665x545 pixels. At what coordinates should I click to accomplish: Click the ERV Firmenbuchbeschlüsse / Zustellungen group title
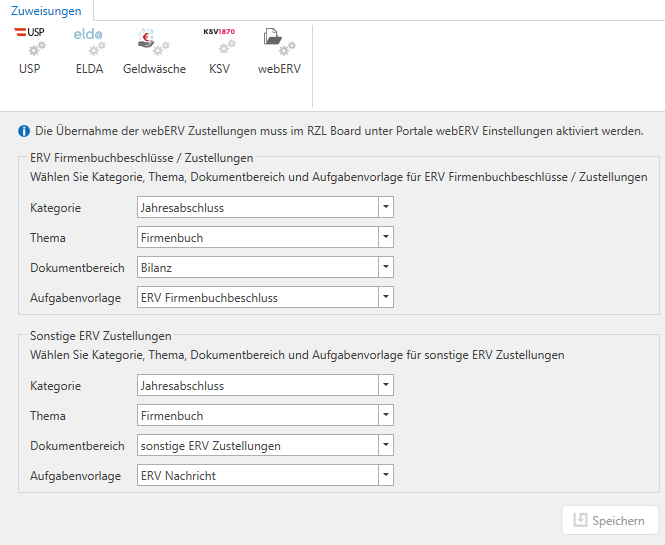coord(141,157)
